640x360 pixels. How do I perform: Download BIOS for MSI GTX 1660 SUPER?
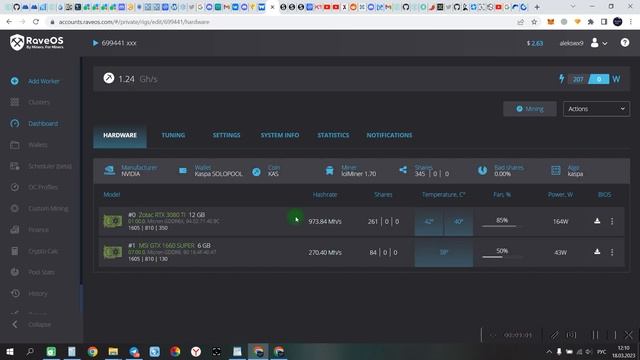(597, 252)
